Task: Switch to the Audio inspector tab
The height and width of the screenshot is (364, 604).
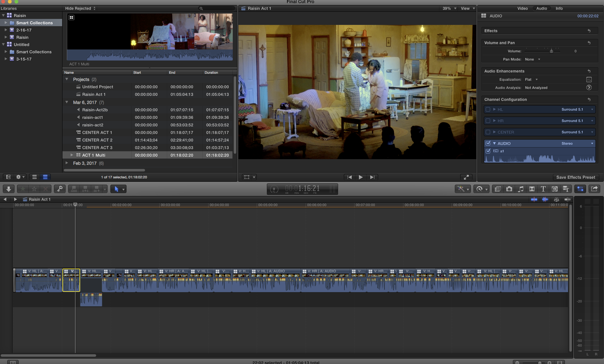Action: coord(542,9)
